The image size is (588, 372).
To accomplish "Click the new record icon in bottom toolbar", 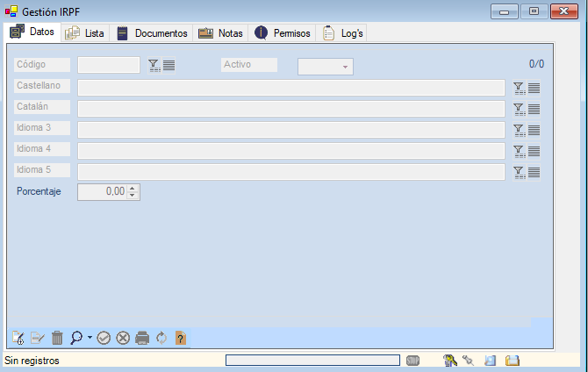I will [18, 338].
